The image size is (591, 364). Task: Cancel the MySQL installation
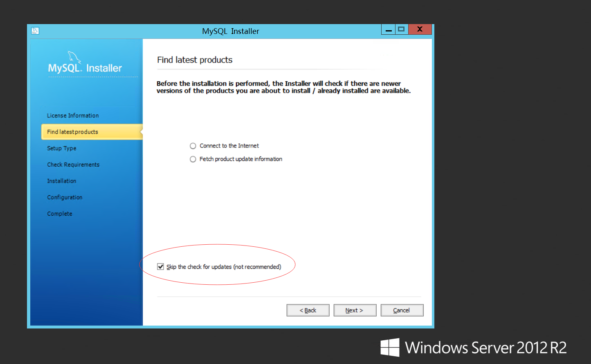tap(402, 310)
